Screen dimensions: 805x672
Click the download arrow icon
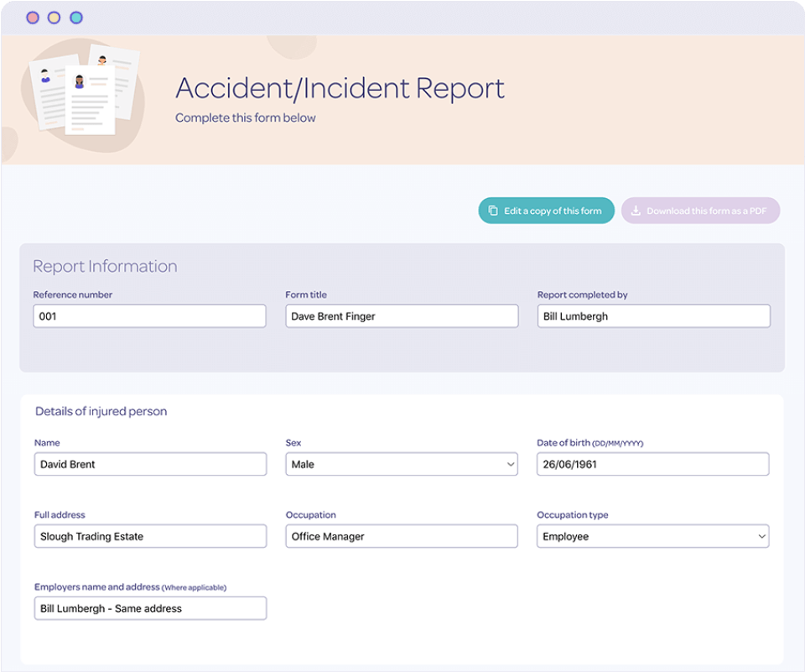tap(636, 211)
